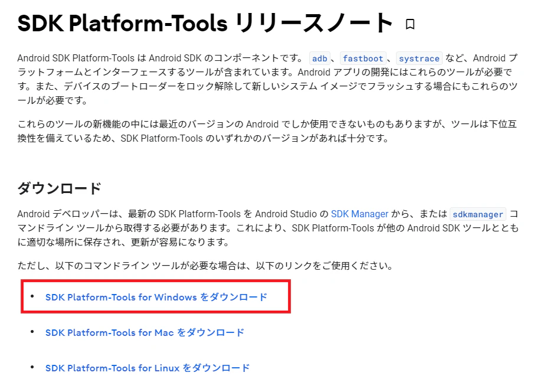Click the systrace code label
The image size is (540, 392).
point(419,58)
